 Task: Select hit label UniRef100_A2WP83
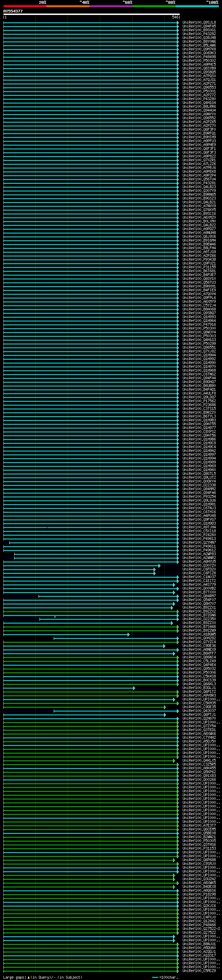pyautogui.click(x=199, y=554)
